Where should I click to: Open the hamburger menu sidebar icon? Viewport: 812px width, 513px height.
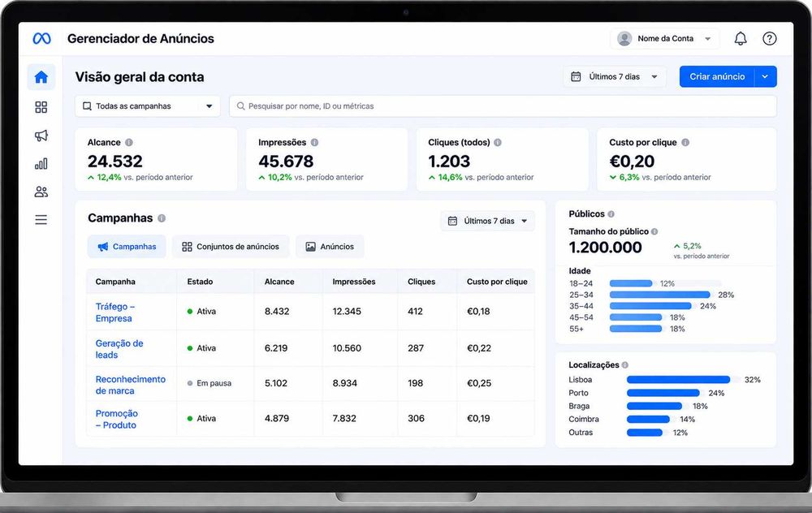pos(41,220)
